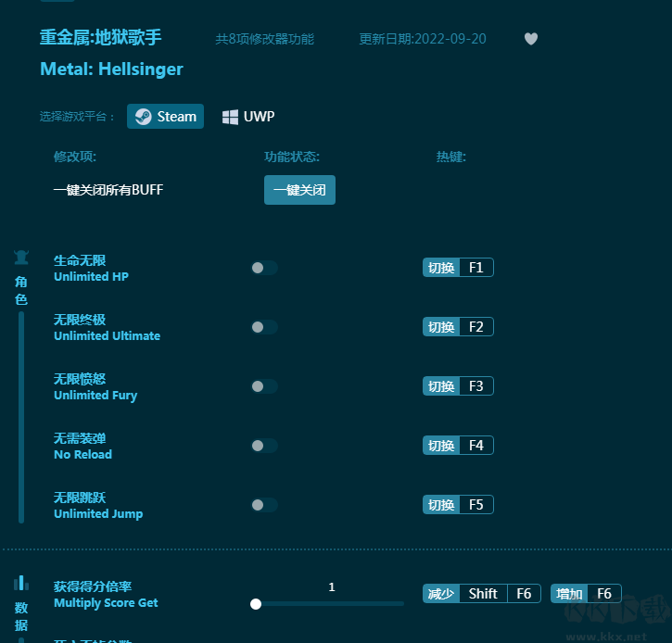This screenshot has height=643, width=672.
Task: Click the F1 切换 hotkey button
Action: 458,268
